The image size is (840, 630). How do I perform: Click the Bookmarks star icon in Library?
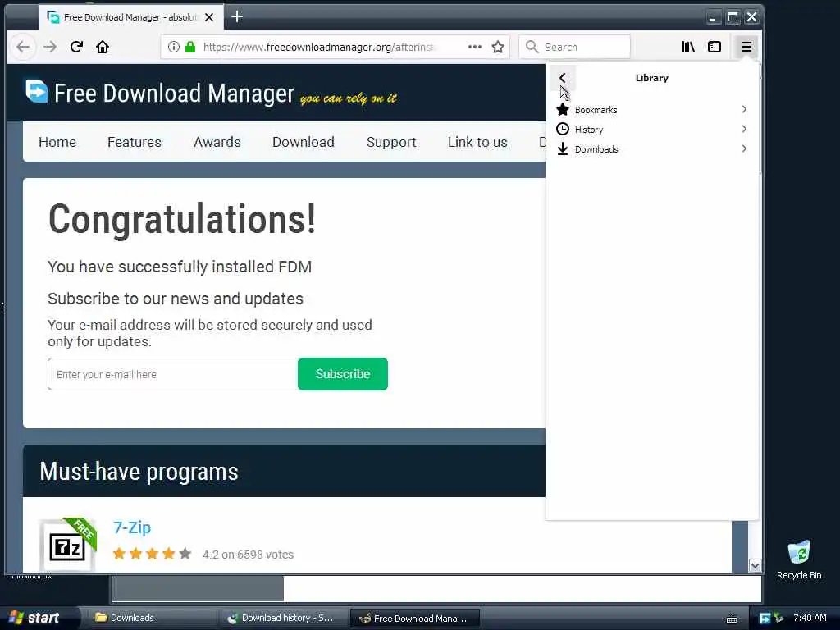(563, 110)
